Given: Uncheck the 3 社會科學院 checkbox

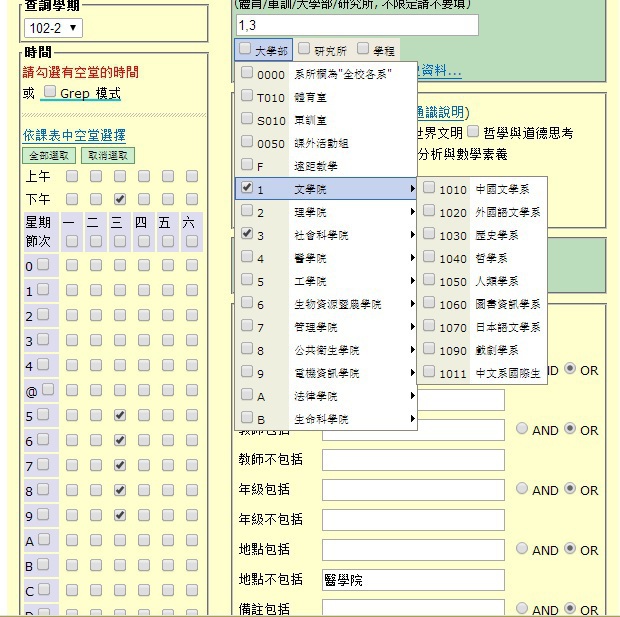Looking at the screenshot, I should 247,233.
